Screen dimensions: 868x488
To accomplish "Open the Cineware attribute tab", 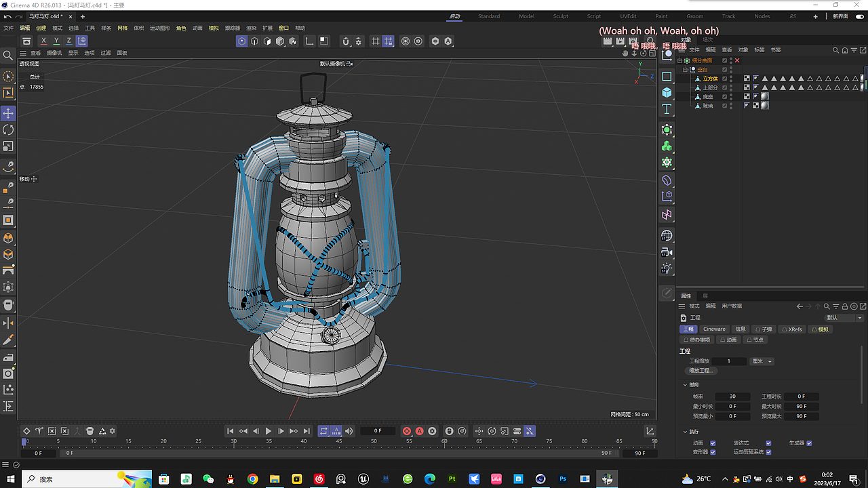I will (x=714, y=329).
